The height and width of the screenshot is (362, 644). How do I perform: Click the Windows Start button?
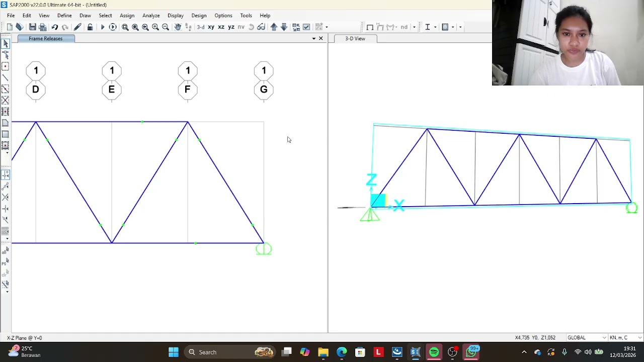[x=173, y=352]
